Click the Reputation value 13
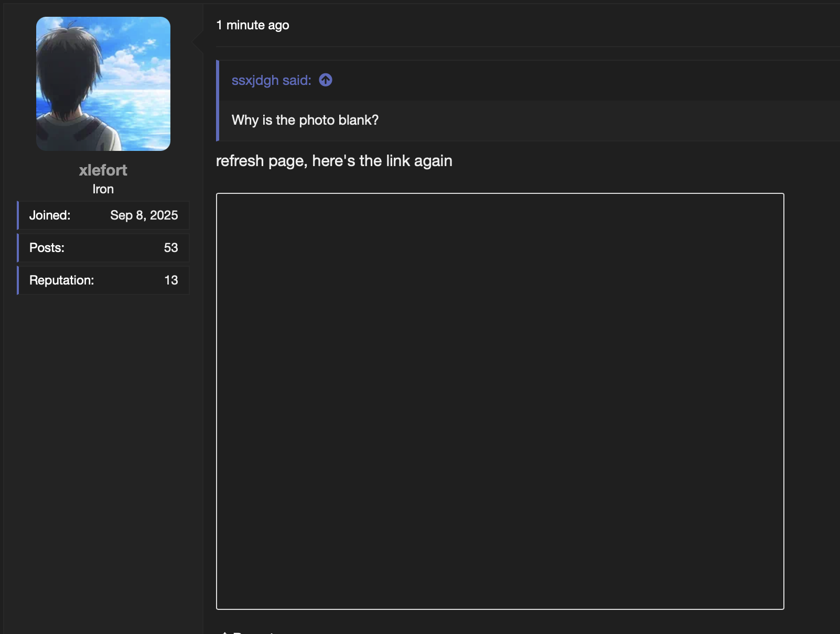This screenshot has width=840, height=634. coord(171,280)
